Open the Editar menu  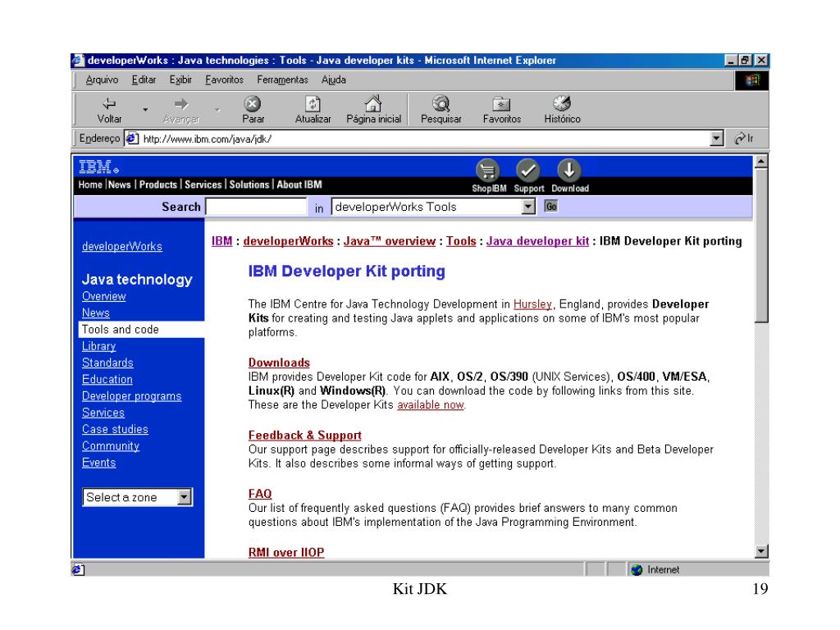click(x=144, y=80)
